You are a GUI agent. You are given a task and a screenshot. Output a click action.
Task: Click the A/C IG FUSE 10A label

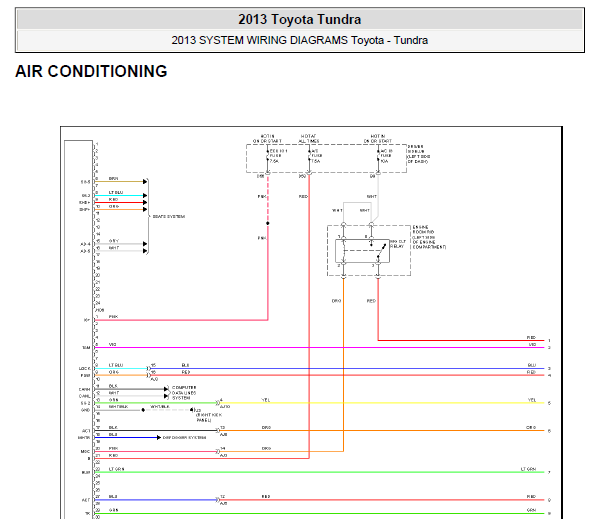click(386, 156)
